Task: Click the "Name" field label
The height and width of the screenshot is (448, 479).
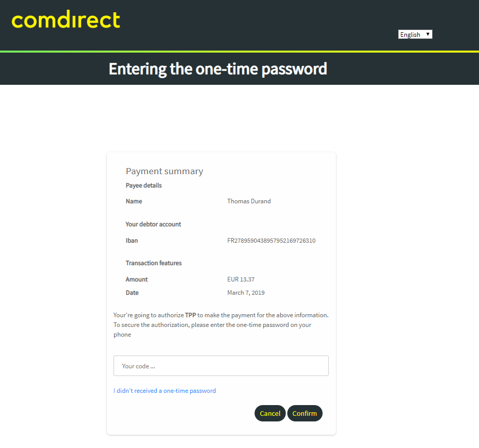Action: [x=134, y=201]
